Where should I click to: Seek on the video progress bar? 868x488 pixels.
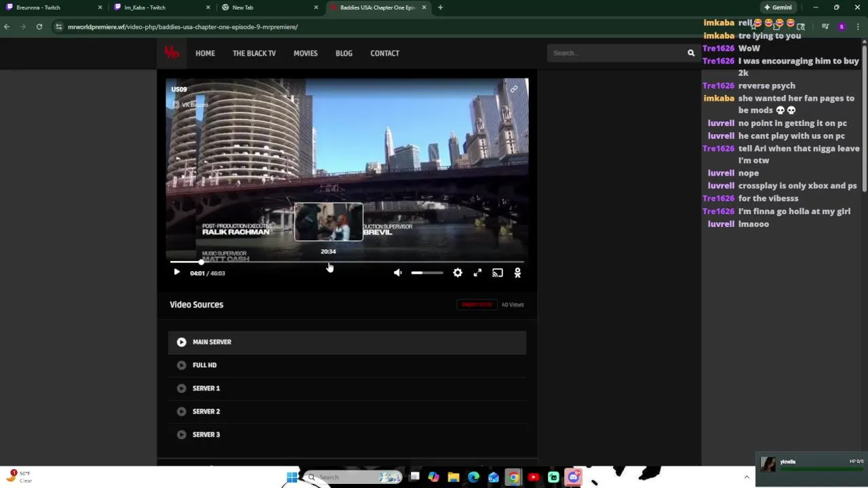click(x=347, y=262)
